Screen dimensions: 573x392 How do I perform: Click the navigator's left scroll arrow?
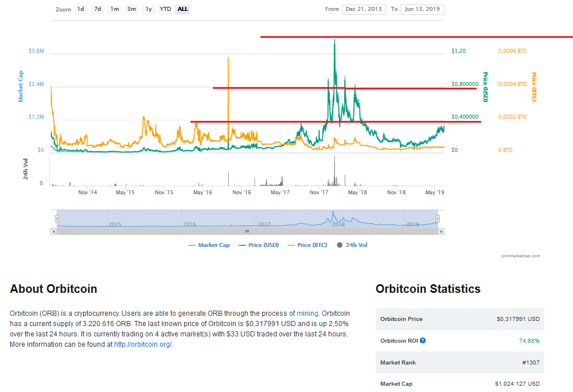(53, 232)
